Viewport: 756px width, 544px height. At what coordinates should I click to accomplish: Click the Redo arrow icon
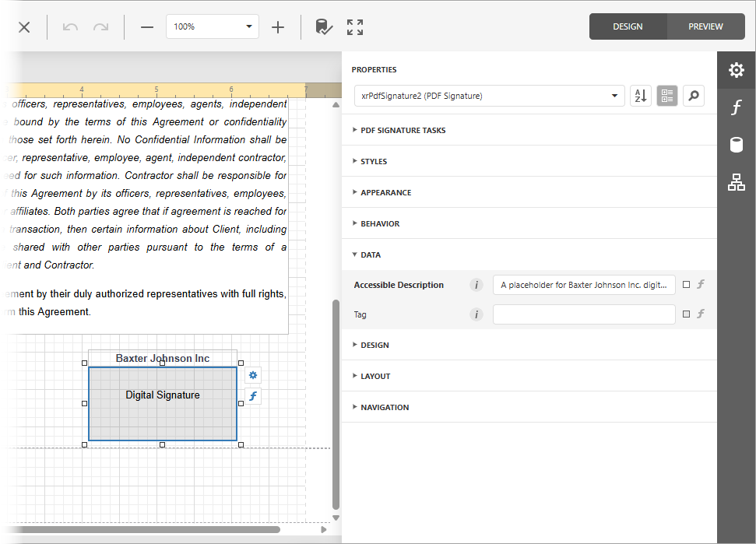[100, 27]
